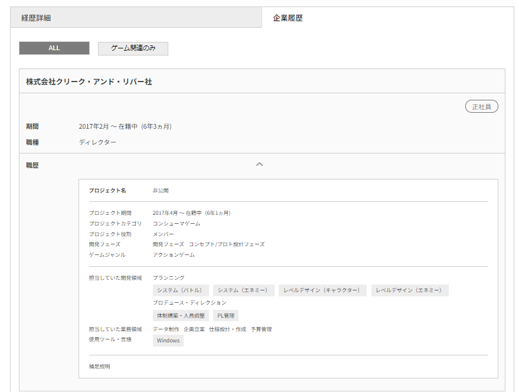The width and height of the screenshot is (519, 392).
Task: Select the 企業履歴 tab
Action: point(388,18)
